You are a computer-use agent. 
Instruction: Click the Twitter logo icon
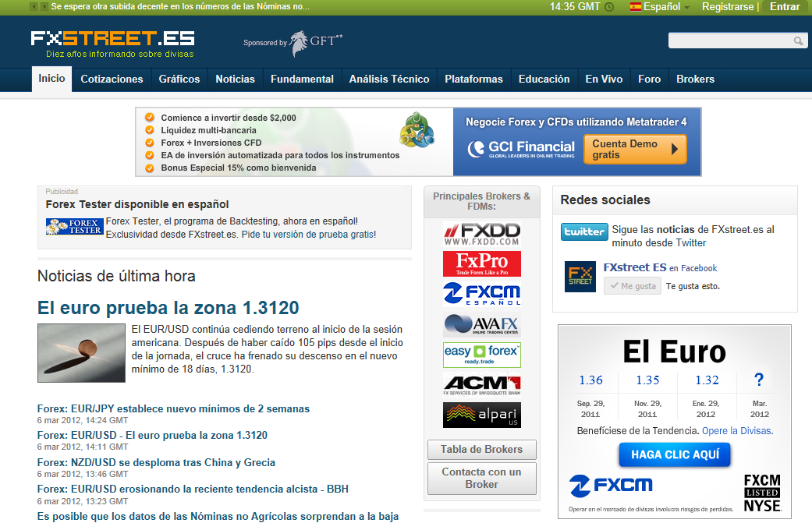(584, 231)
